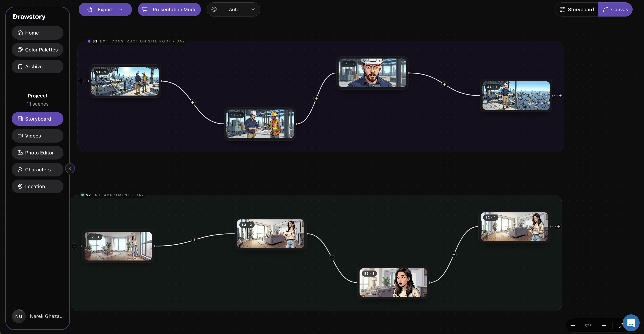
Task: Click S1 EXT. CONSTRUCTION SITE ROOF - DAY label
Action: click(136, 41)
